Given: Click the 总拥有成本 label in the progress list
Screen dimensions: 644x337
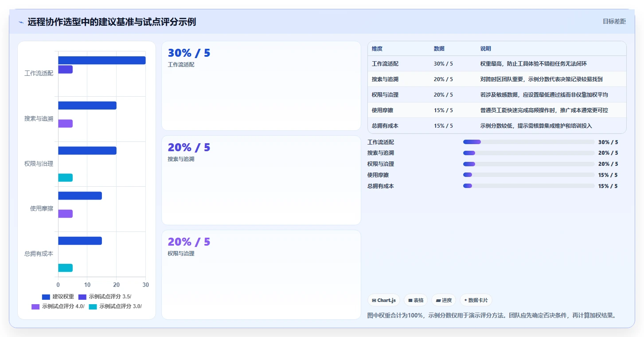Looking at the screenshot, I should 381,186.
